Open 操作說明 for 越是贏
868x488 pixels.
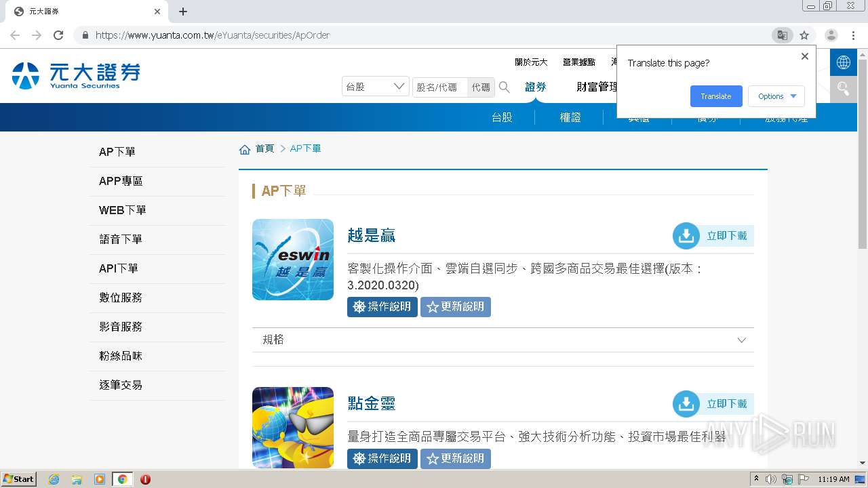point(382,307)
